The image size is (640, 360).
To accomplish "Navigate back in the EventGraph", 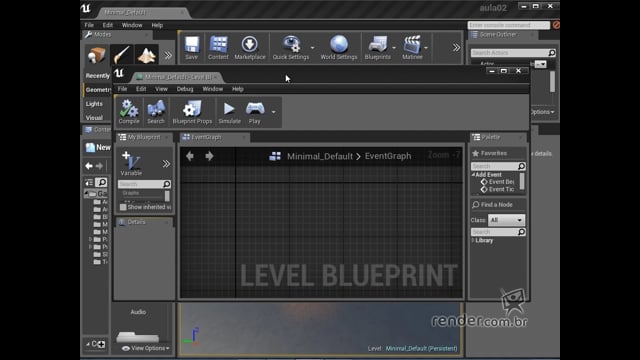I will tap(190, 156).
